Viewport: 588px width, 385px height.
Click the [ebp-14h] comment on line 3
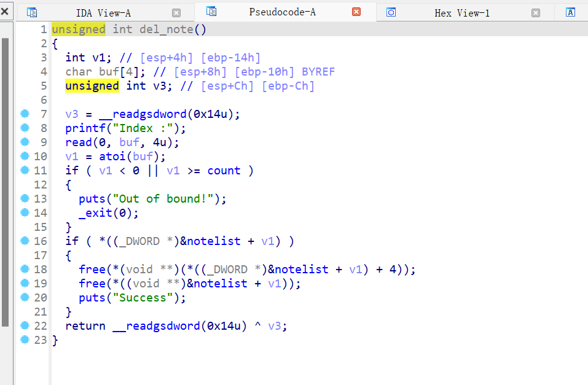(230, 57)
